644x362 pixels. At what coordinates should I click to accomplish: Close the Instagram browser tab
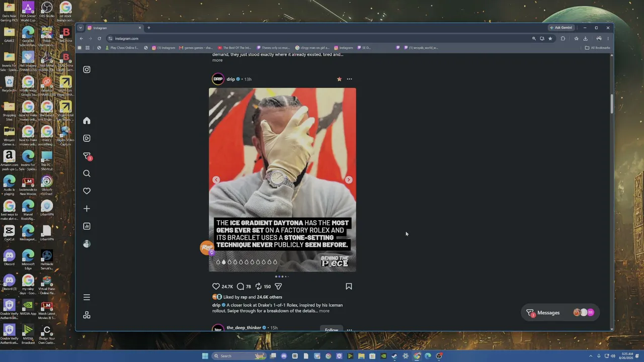(140, 28)
